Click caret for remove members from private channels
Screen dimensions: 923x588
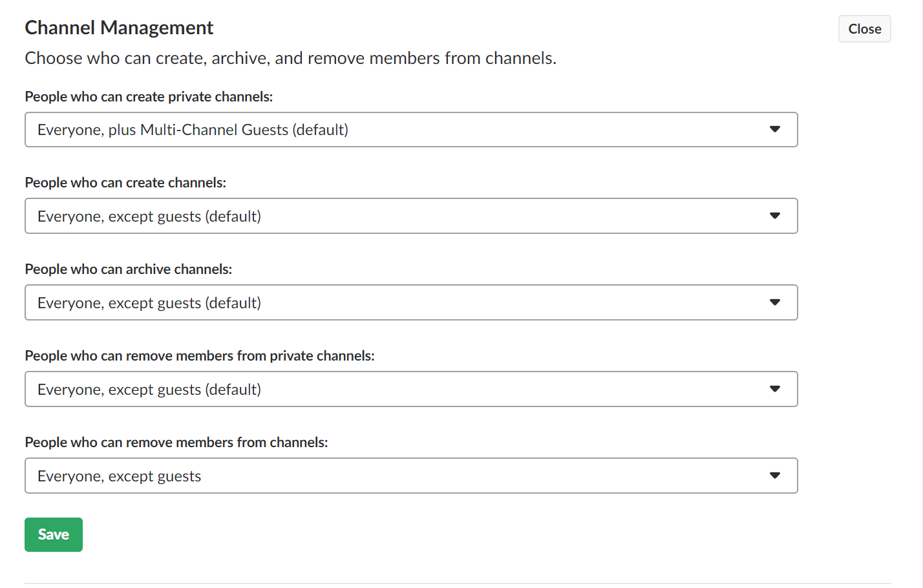point(775,389)
